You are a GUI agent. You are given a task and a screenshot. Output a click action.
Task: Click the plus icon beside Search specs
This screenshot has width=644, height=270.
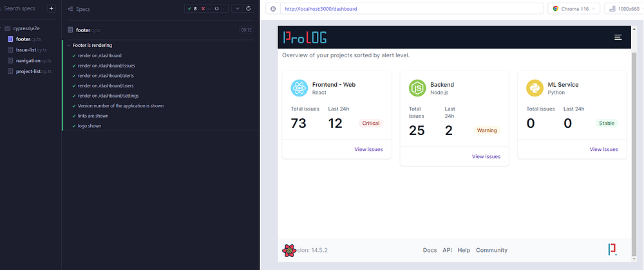51,8
